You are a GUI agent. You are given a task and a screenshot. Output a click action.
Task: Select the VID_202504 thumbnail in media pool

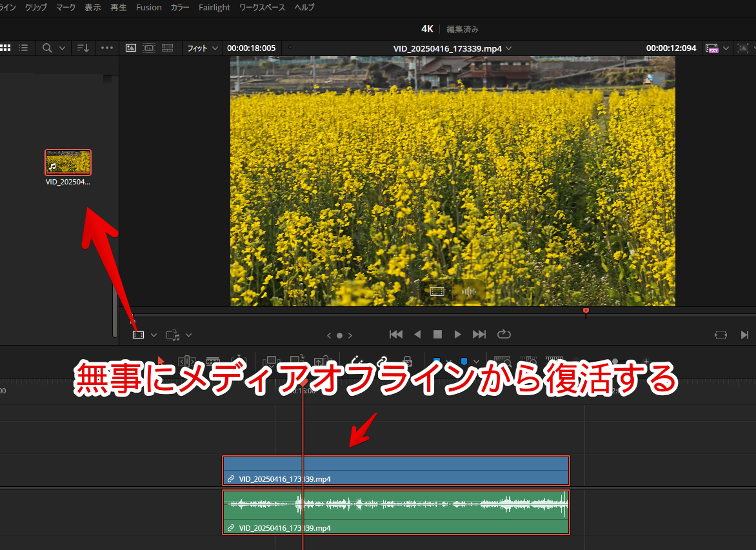pyautogui.click(x=68, y=162)
